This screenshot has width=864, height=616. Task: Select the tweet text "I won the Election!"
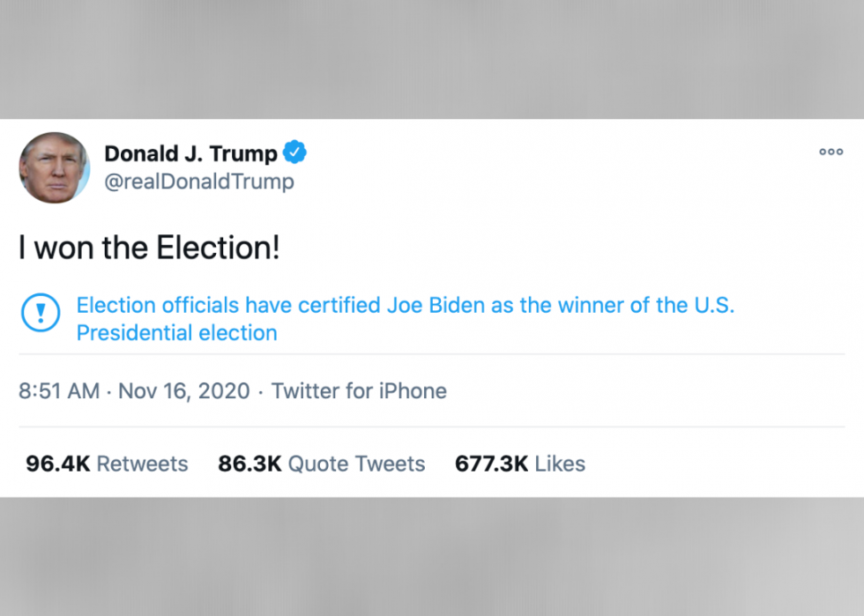point(149,249)
